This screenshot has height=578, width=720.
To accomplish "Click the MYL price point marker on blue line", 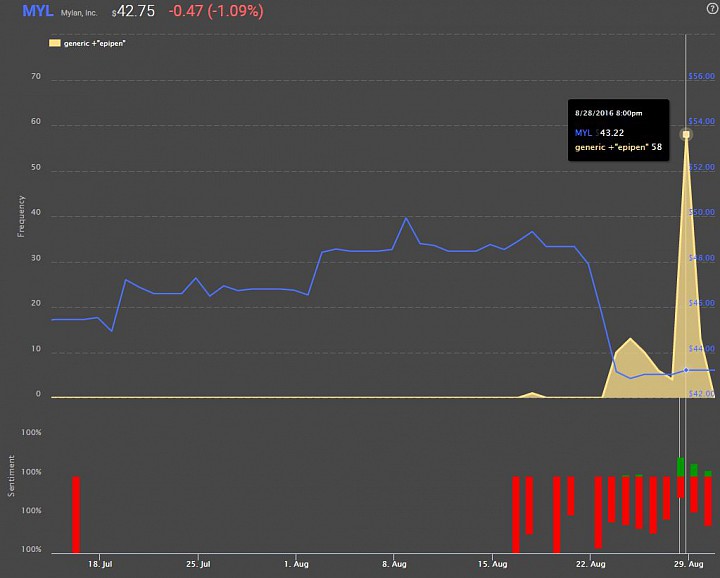I will coord(686,370).
